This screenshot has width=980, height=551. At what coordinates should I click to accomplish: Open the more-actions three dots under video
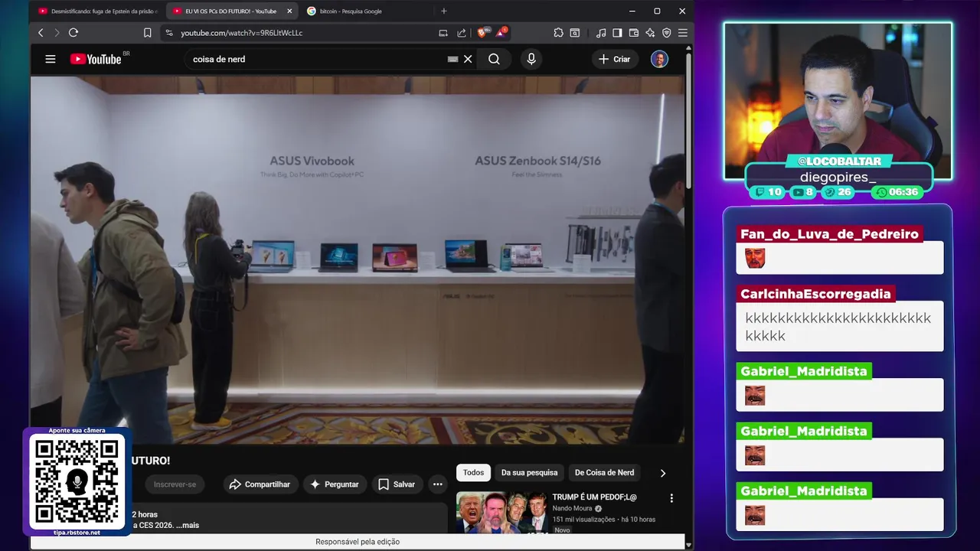coord(437,484)
